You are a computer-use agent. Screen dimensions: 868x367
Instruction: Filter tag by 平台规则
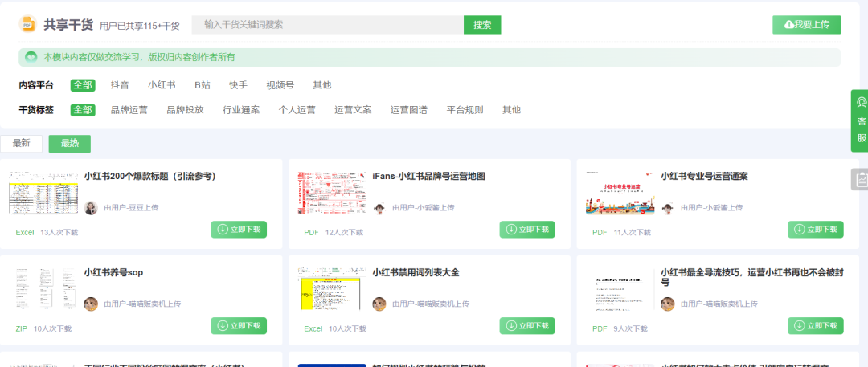(465, 110)
